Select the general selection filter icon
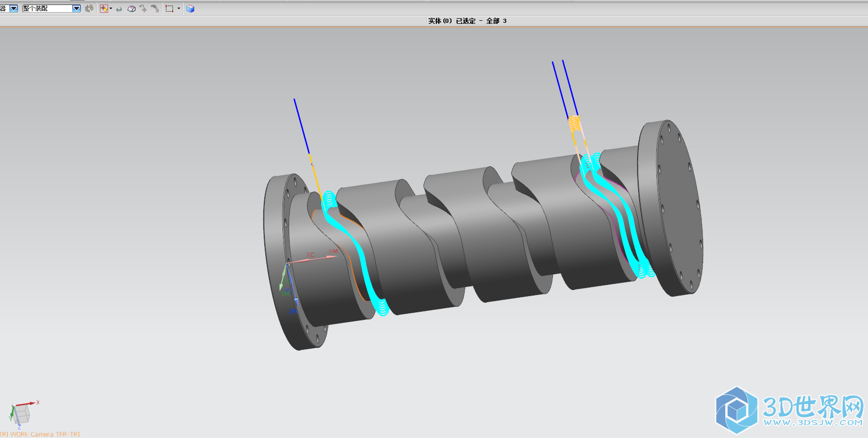Image resolution: width=868 pixels, height=438 pixels. (103, 9)
